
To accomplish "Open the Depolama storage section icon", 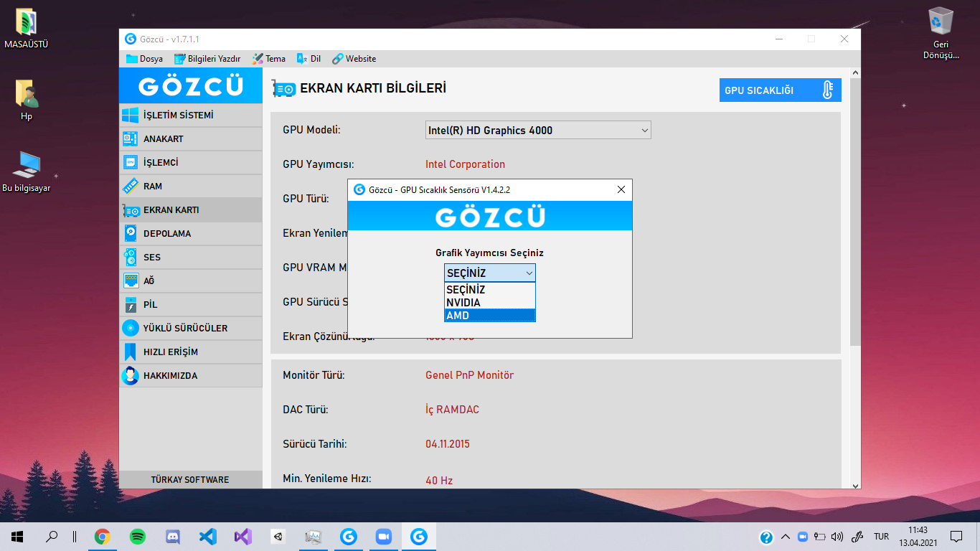I will click(x=130, y=233).
